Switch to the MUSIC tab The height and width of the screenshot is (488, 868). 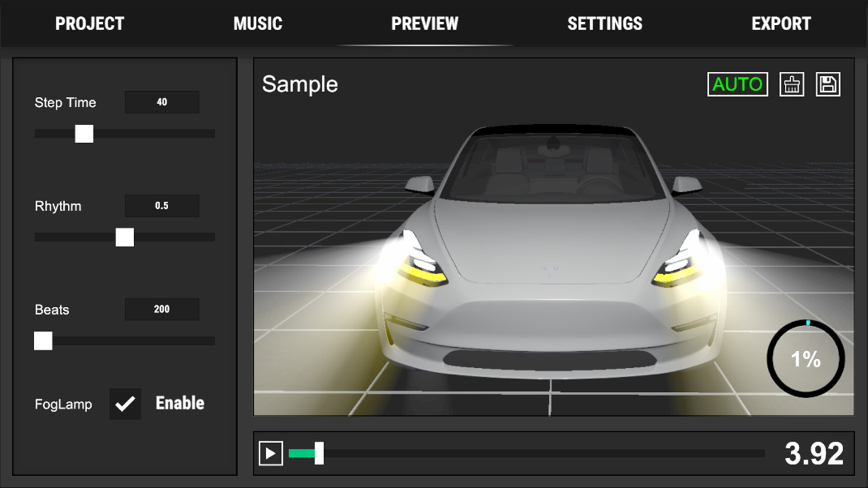click(x=258, y=23)
